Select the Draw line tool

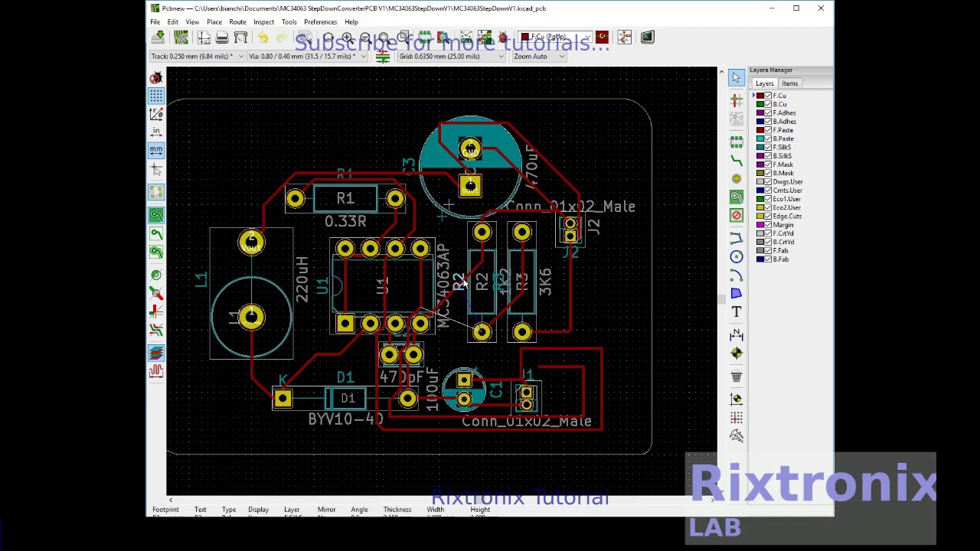click(x=737, y=238)
